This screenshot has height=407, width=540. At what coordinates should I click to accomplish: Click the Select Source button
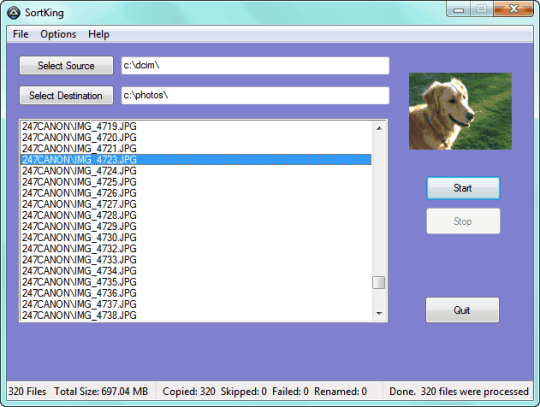click(x=66, y=65)
